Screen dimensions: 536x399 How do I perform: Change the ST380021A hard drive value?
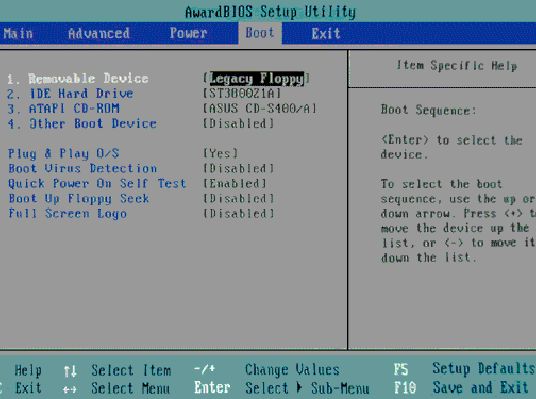tap(242, 93)
